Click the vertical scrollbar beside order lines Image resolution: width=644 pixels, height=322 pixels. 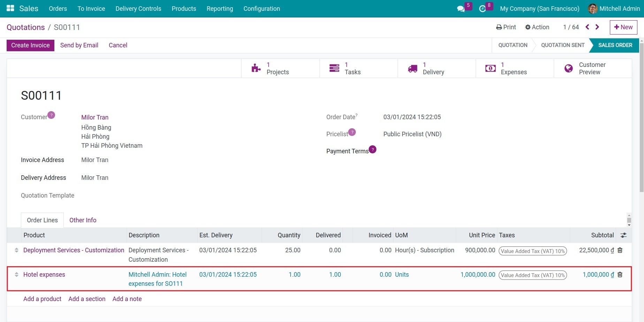click(630, 220)
